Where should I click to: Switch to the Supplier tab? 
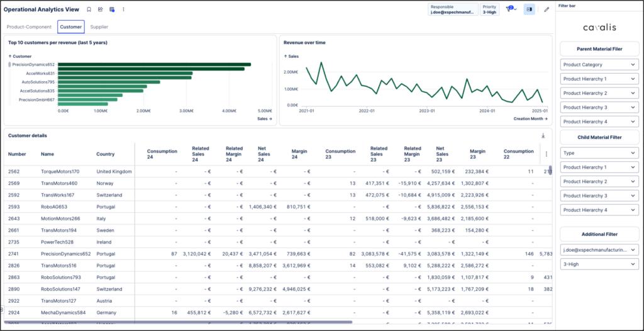[x=99, y=27]
